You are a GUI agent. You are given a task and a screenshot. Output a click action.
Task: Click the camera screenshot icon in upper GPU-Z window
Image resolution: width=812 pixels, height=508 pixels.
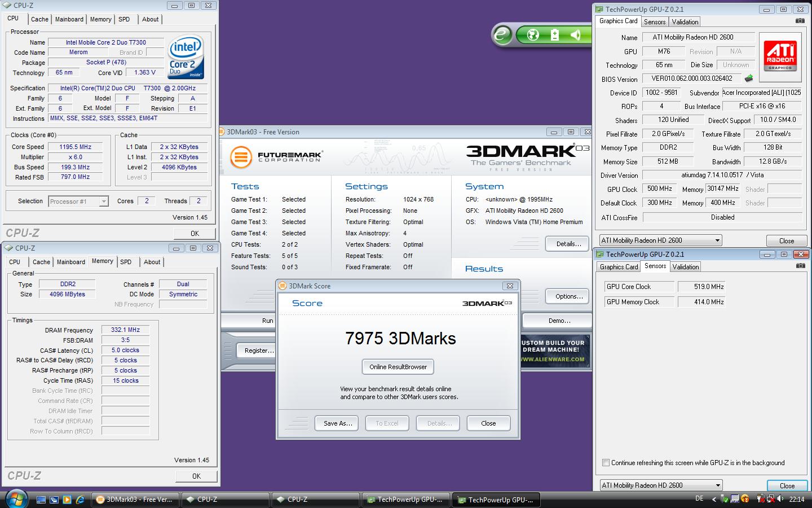tap(800, 21)
